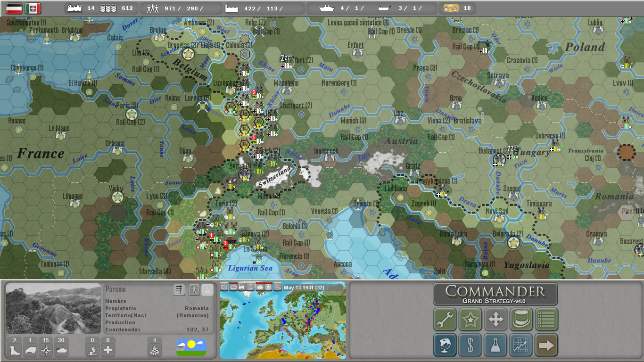Click the plus cross bonus icon

108,350
